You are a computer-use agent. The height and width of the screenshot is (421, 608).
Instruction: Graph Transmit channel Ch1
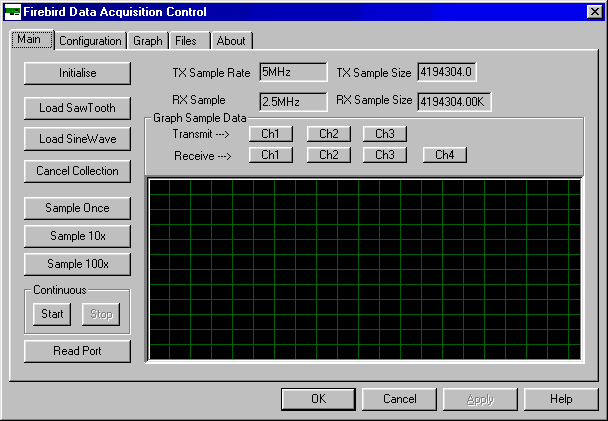(270, 134)
